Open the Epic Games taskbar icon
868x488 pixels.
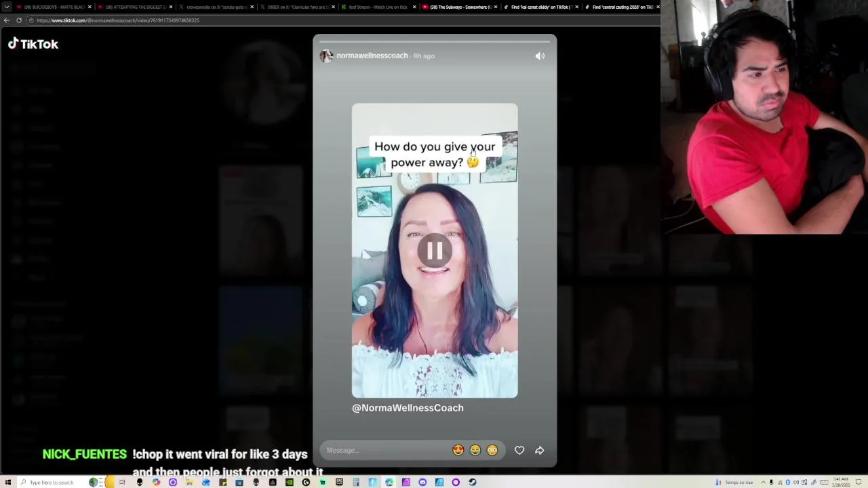coord(338,483)
